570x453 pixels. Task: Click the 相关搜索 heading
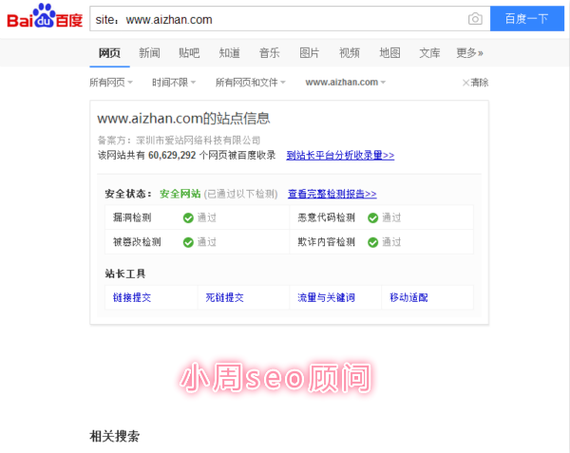[x=115, y=436]
